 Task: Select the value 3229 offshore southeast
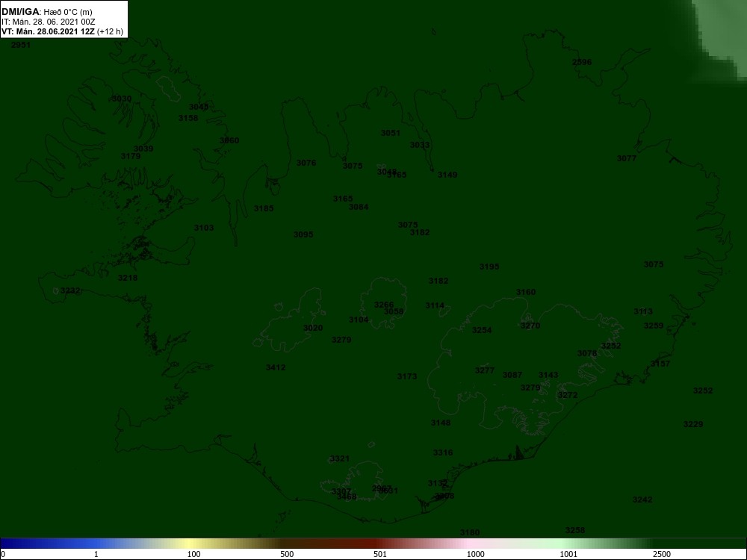tap(693, 424)
